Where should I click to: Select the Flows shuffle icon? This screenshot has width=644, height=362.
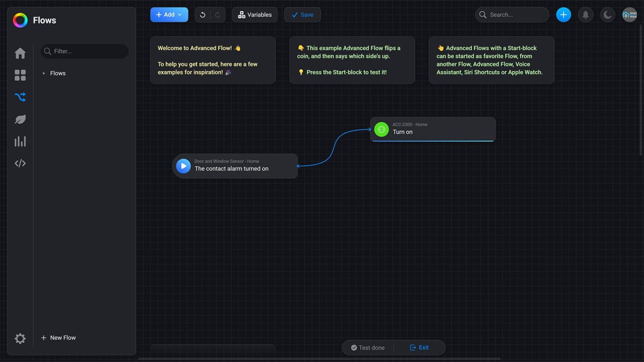click(x=20, y=97)
